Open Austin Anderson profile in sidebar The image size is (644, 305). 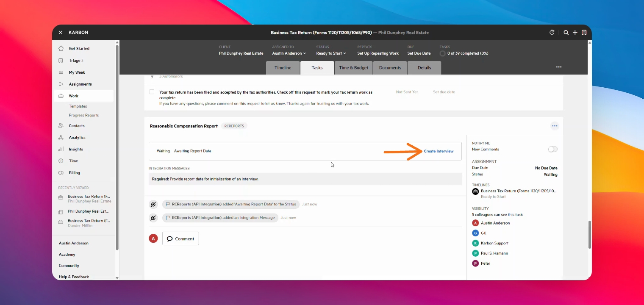pyautogui.click(x=74, y=243)
